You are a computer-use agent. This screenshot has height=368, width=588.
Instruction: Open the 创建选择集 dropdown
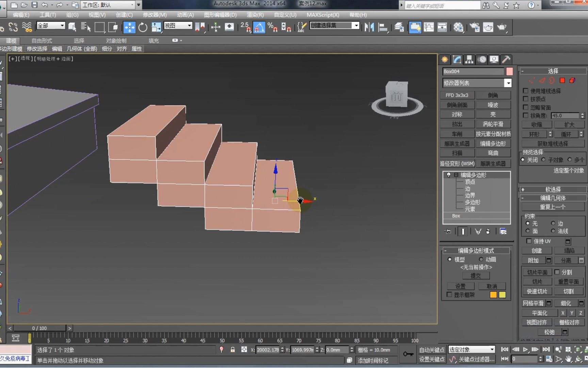click(x=356, y=26)
